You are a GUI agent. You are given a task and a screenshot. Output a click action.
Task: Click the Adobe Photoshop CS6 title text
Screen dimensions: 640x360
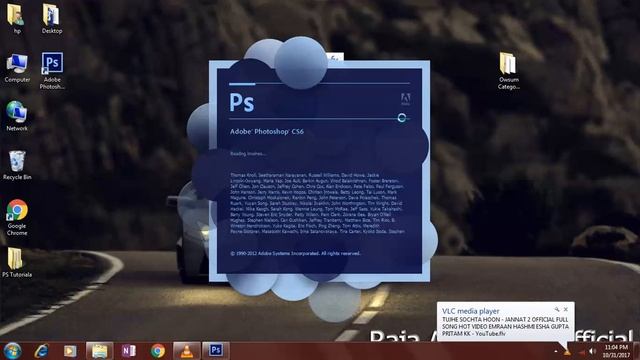pos(267,132)
